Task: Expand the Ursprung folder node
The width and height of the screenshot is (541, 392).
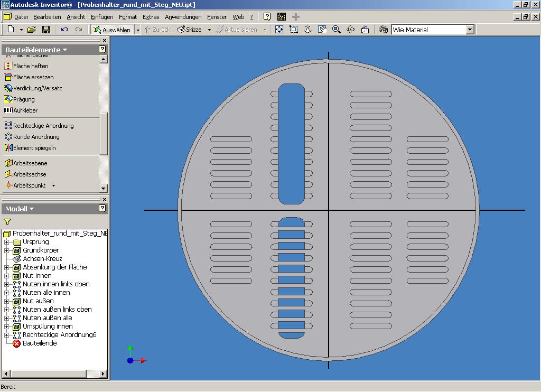Action: (7, 242)
